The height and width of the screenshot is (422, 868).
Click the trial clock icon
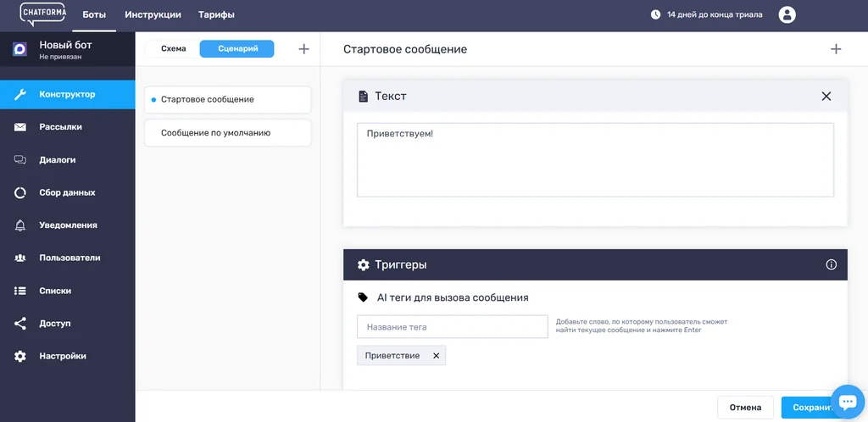[655, 15]
